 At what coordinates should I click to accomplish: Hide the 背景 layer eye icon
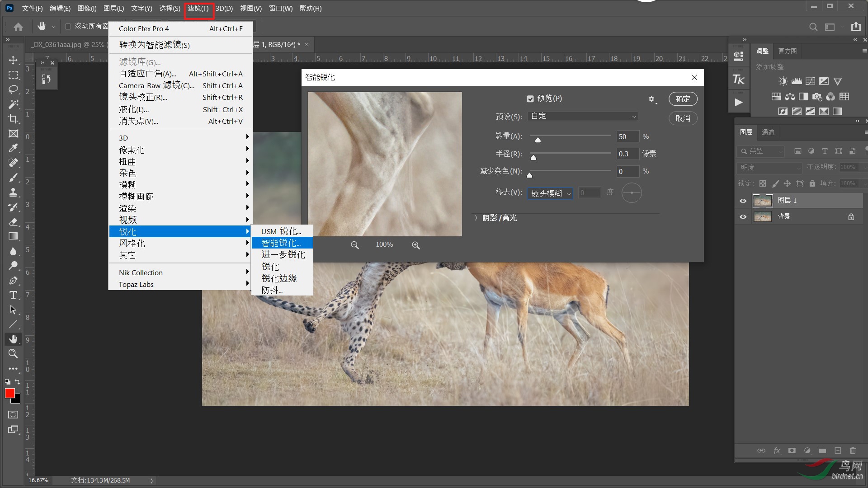coord(743,217)
